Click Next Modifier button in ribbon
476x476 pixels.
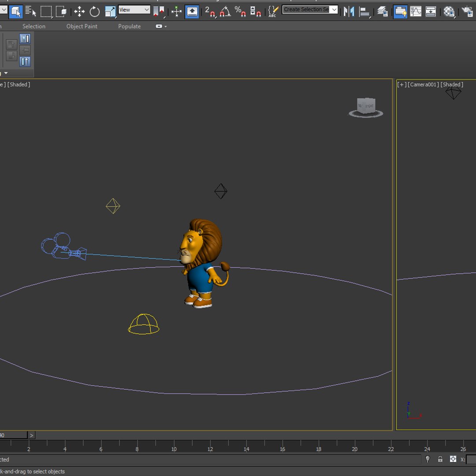click(11, 56)
